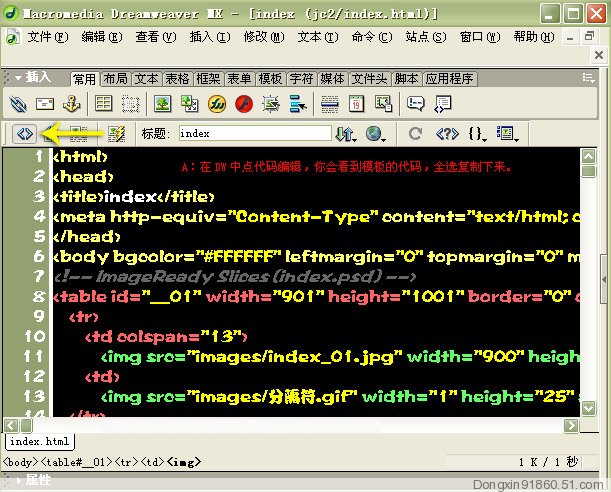Insert an Email Link with envelope icon
Viewport: 611px width, 492px height.
tap(45, 104)
